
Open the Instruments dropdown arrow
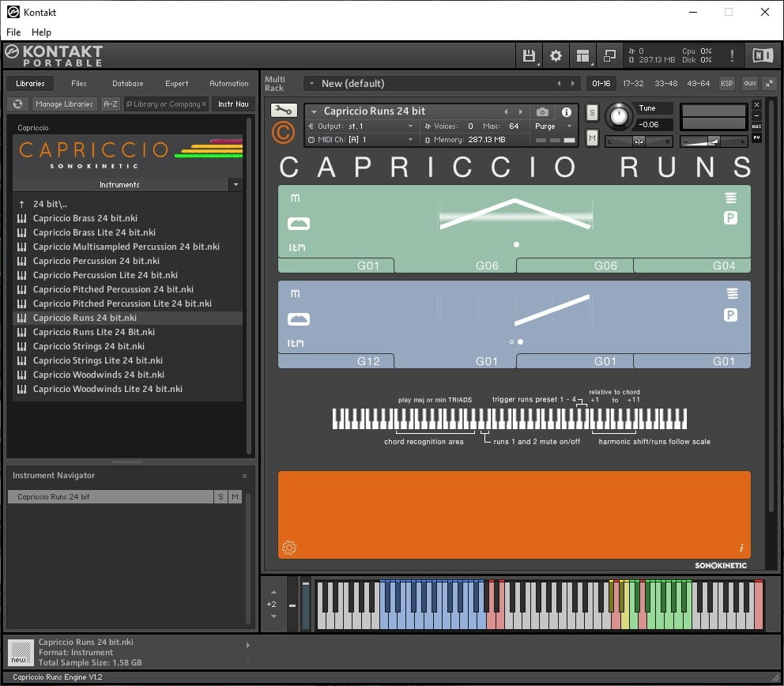236,184
